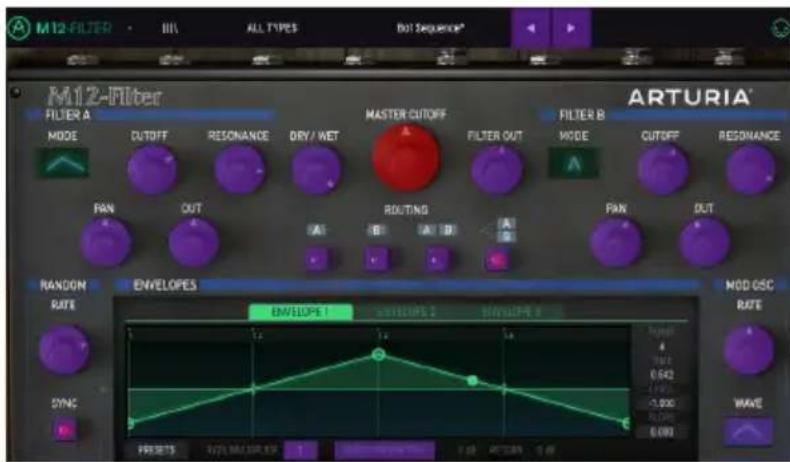The width and height of the screenshot is (790, 462).
Task: Select routing B only button
Action: [376, 260]
